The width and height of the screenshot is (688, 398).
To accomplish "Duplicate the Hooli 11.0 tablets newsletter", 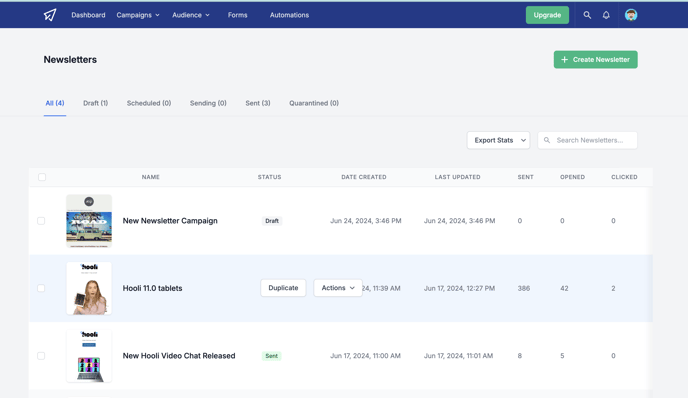I will (283, 288).
